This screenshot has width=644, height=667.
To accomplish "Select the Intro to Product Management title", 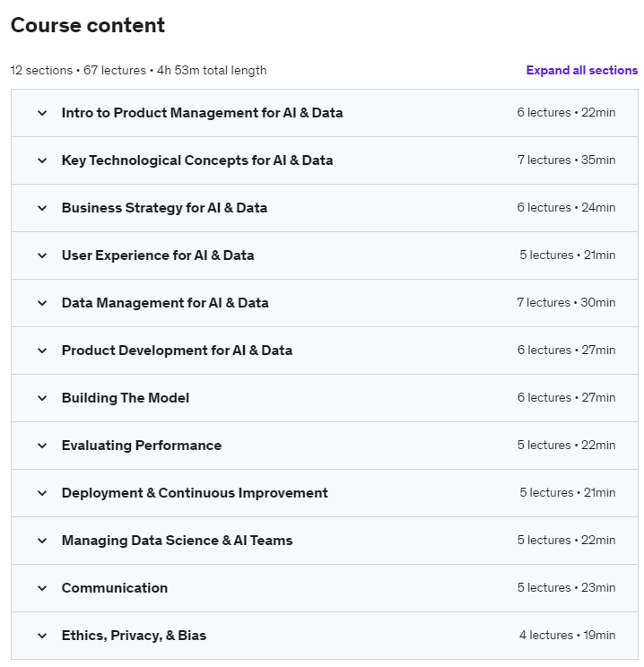I will pyautogui.click(x=202, y=113).
